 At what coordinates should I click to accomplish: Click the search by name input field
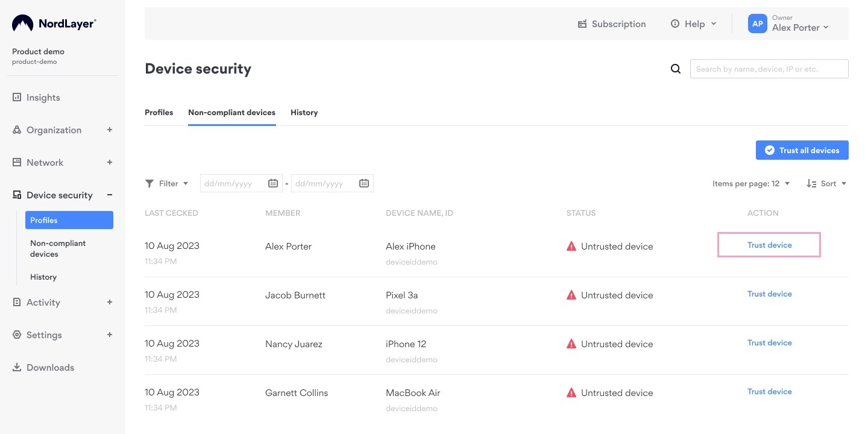769,69
